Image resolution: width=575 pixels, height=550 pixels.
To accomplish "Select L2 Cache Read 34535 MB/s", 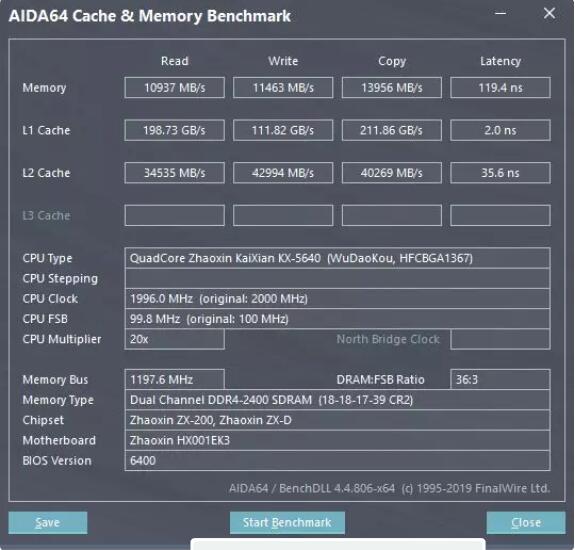I will tap(175, 173).
